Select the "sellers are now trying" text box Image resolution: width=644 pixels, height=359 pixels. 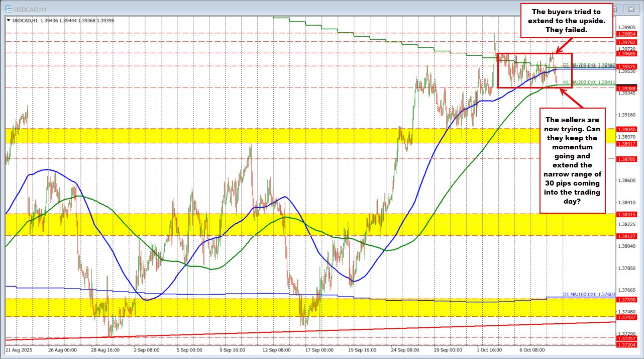[572, 160]
